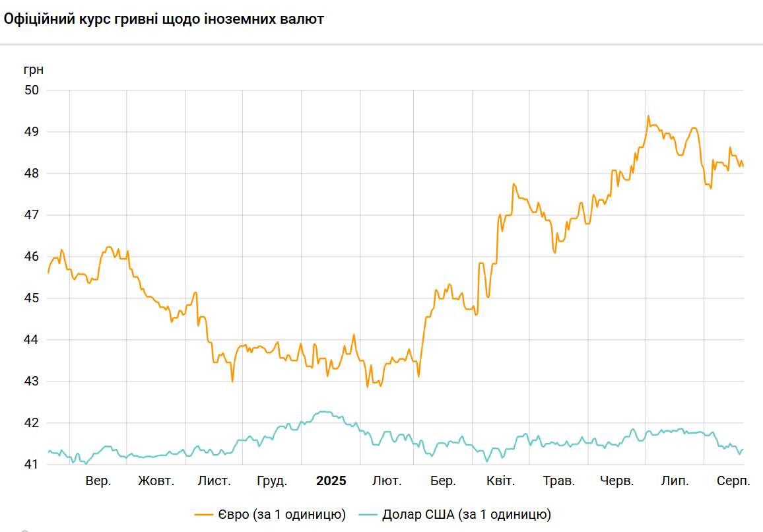Select the Лип. month axis label
Screen dimensions: 763x532
point(675,481)
